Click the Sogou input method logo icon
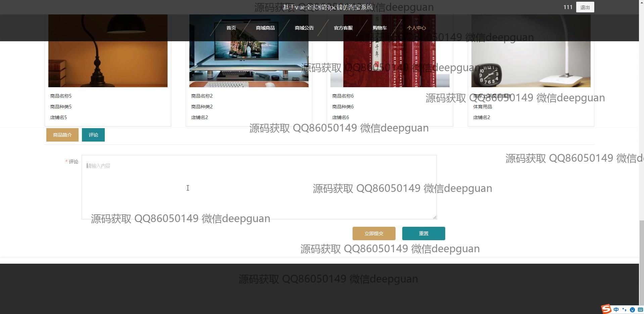The height and width of the screenshot is (314, 644). [606, 309]
